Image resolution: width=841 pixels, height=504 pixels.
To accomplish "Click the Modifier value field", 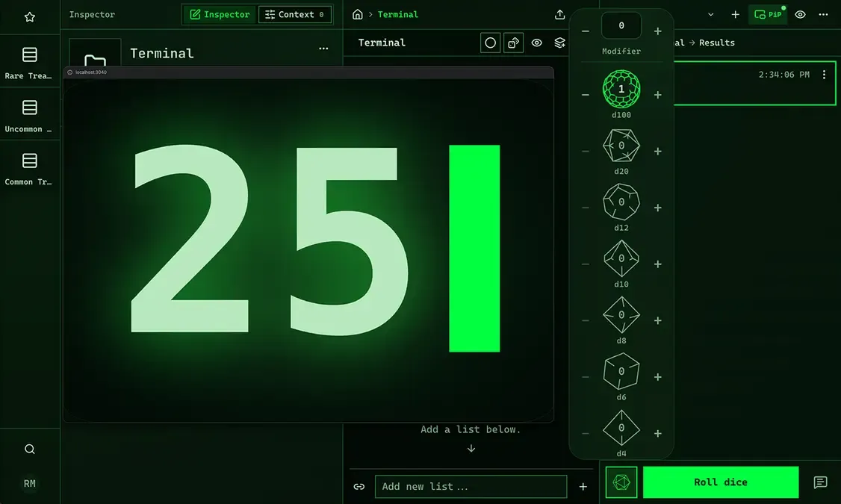I will click(x=621, y=25).
